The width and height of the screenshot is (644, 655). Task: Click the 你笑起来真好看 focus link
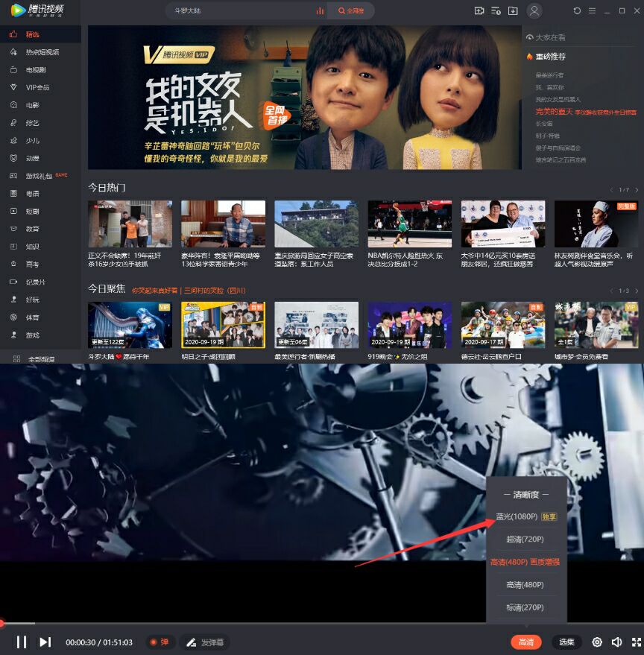tap(154, 291)
